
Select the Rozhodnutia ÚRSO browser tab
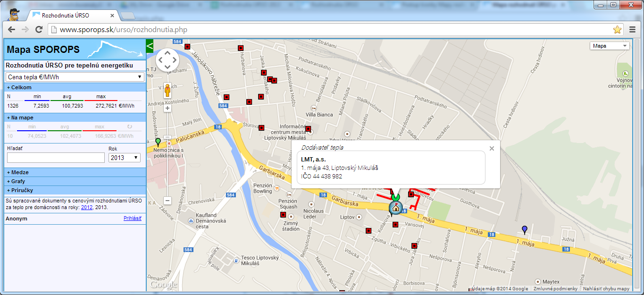73,15
